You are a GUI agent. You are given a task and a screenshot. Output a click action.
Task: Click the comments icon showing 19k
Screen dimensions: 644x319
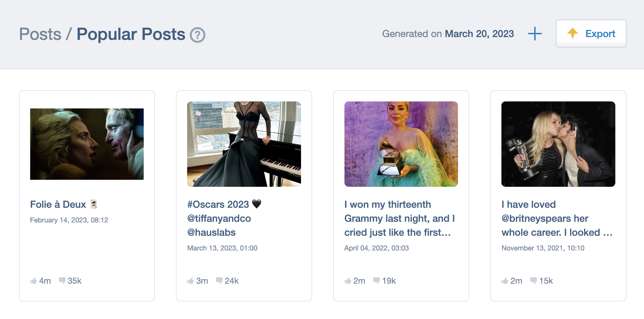(x=377, y=281)
